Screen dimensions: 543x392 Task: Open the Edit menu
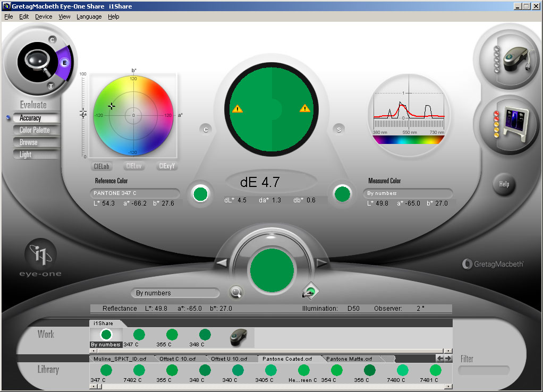[x=24, y=16]
